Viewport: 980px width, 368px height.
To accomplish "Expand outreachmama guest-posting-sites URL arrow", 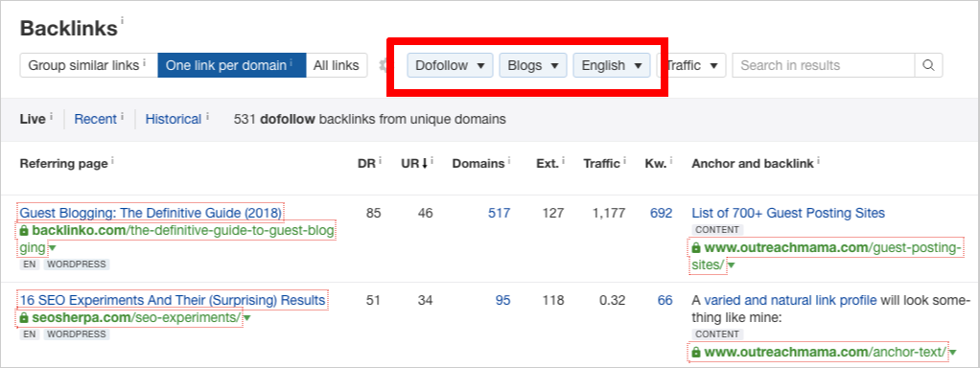I will (x=732, y=266).
